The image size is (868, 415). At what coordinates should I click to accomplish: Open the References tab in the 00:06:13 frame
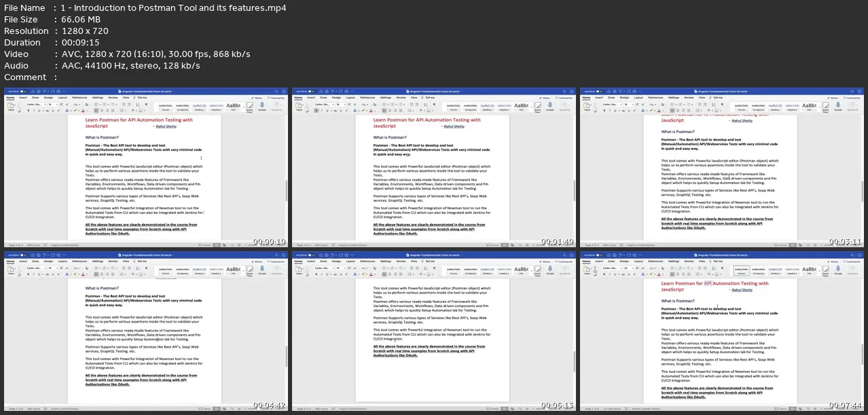[x=367, y=261]
